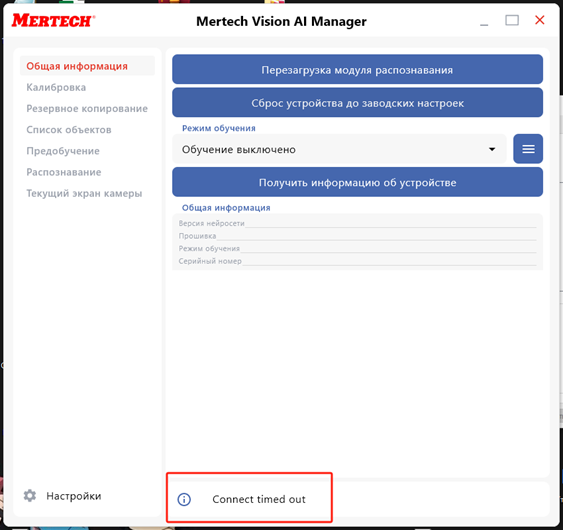Image resolution: width=563 pixels, height=530 pixels.
Task: Click the Версия нейросети field row
Action: (x=357, y=223)
